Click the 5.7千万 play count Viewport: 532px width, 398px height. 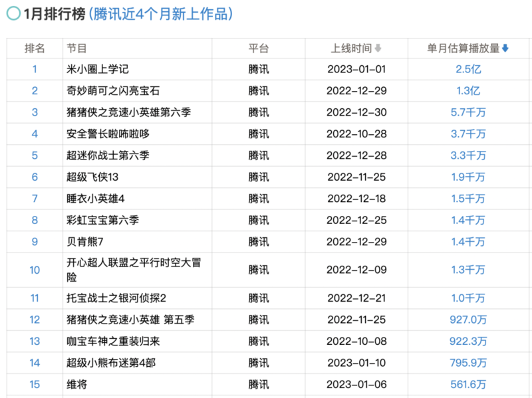click(x=468, y=112)
